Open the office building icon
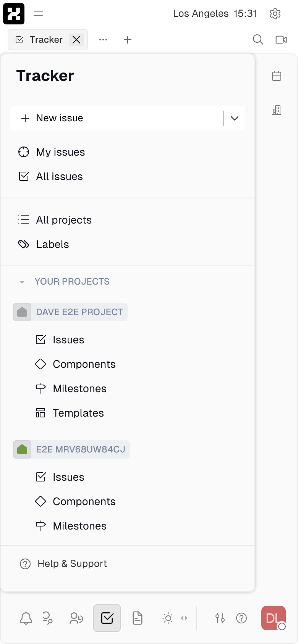Screen dimensions: 298x644 277,110
